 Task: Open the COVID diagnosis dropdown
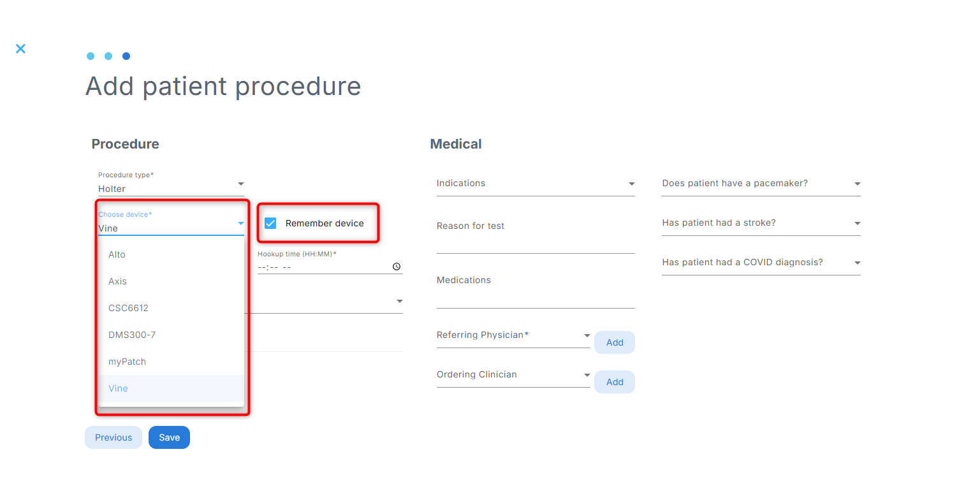coord(761,263)
